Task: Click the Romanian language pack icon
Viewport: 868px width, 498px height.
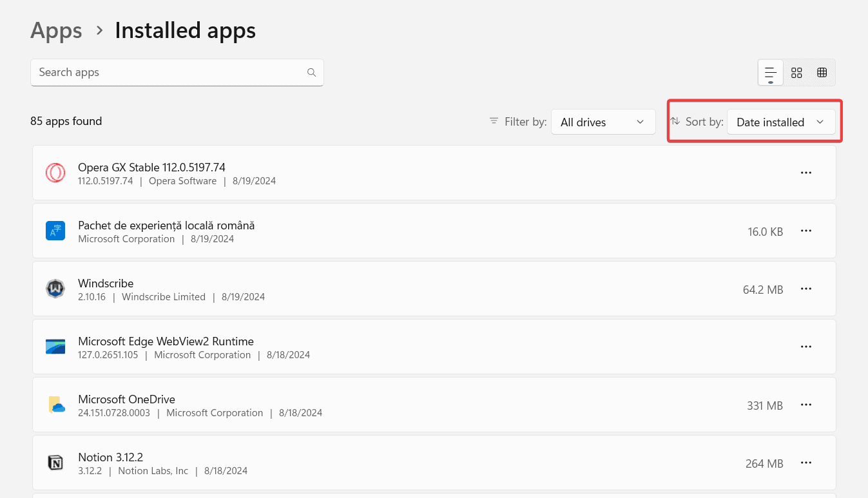Action: [x=55, y=231]
